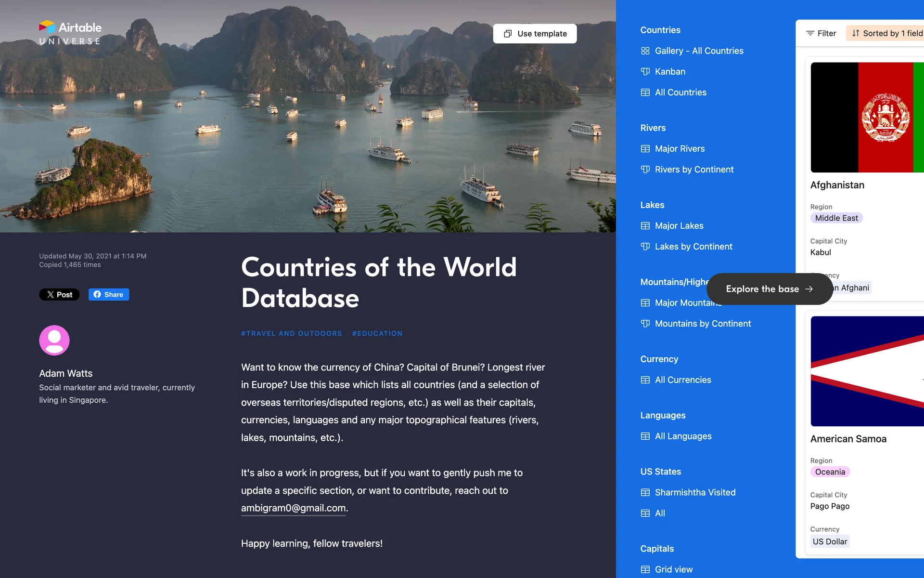
Task: Click Adam Watts profile avatar
Action: [x=54, y=340]
